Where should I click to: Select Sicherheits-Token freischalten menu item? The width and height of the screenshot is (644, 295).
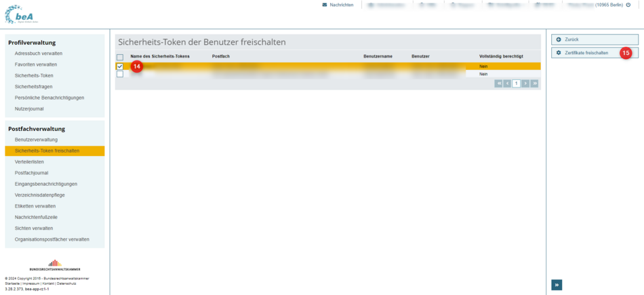pos(55,151)
